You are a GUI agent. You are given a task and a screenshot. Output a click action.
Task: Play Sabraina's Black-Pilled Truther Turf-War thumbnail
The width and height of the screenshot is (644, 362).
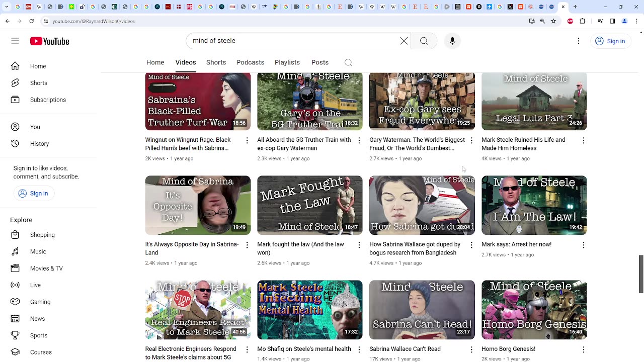coord(198,101)
